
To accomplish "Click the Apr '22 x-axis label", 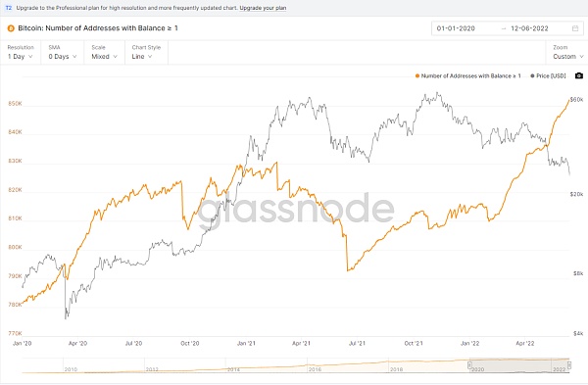I will tap(525, 344).
